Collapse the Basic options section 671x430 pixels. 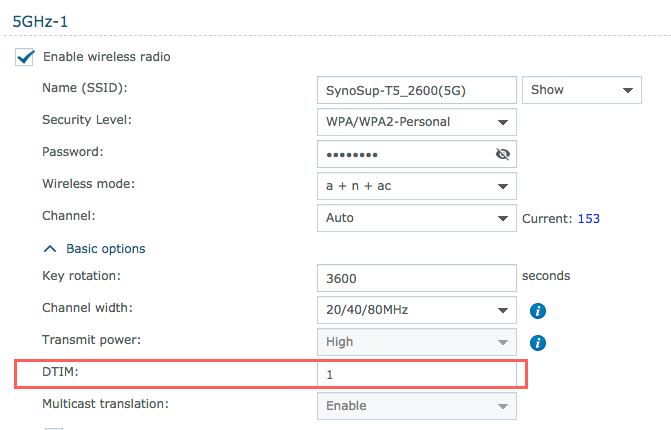coord(95,248)
